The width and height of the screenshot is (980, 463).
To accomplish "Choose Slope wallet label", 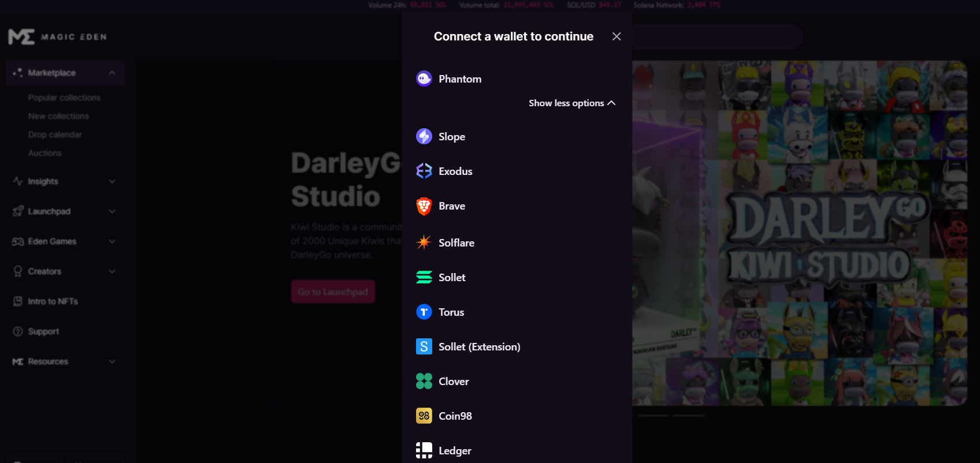I will point(452,137).
